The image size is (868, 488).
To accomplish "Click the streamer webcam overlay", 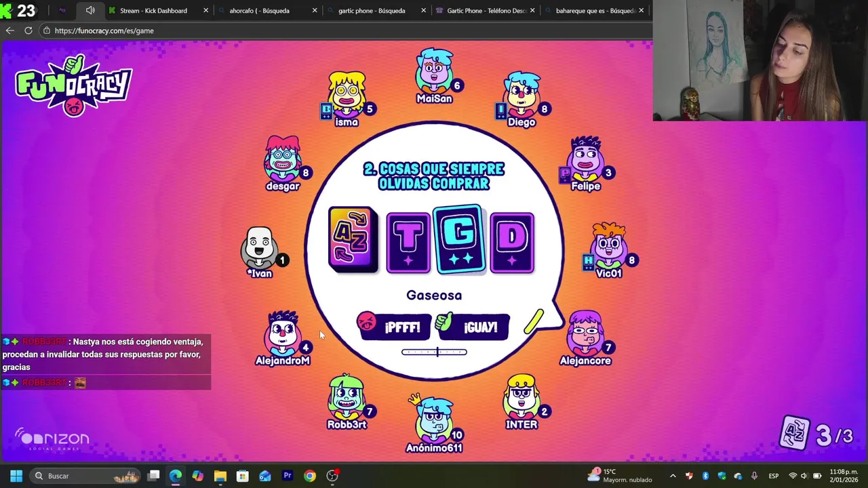I will point(760,60).
